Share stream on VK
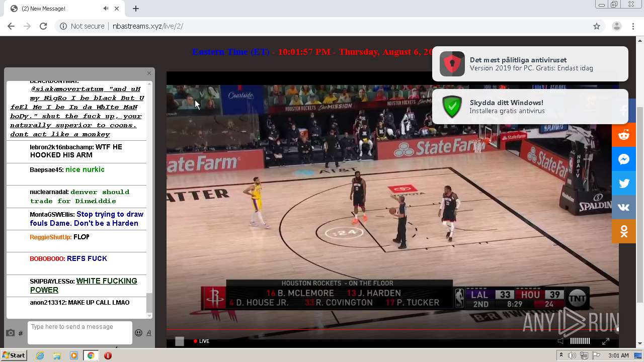Viewport: 644px width, 362px height. tap(624, 208)
